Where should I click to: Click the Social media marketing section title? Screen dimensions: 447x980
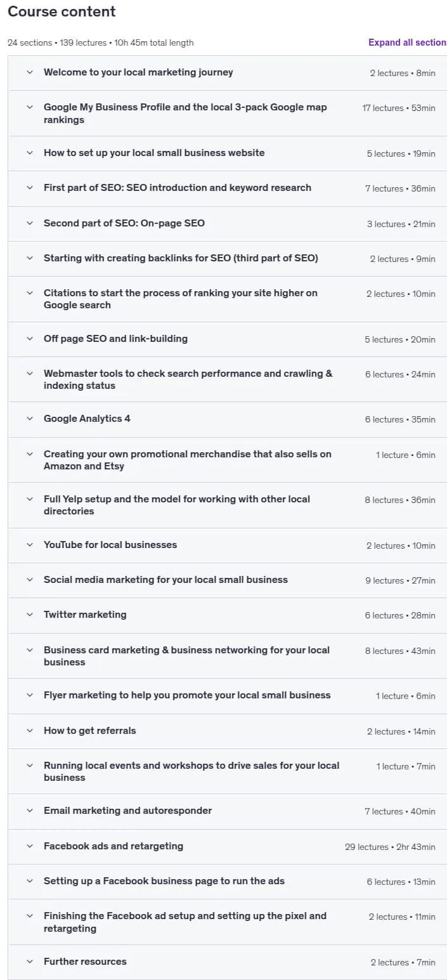click(165, 580)
